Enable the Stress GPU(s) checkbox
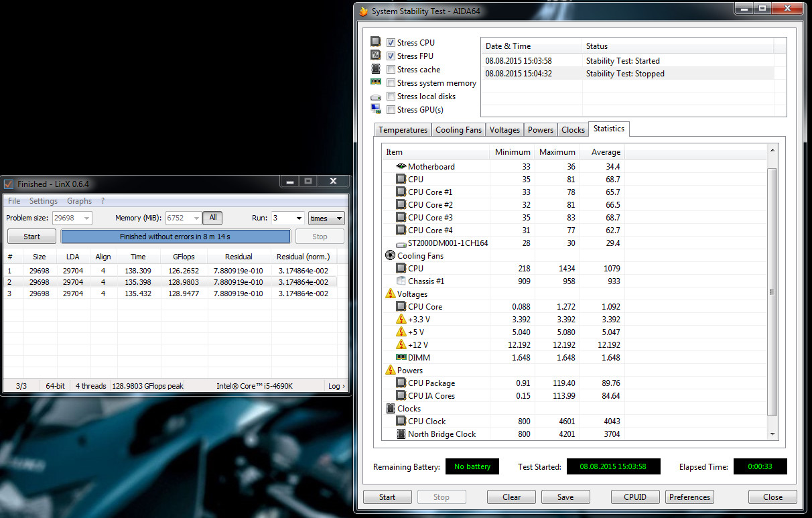812x518 pixels. click(391, 110)
